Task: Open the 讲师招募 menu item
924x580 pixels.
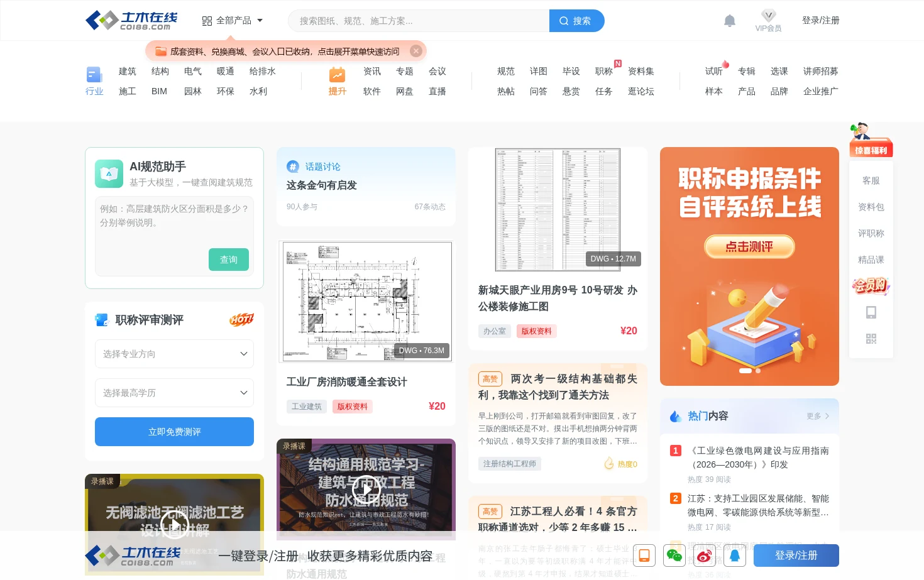Action: [x=821, y=71]
